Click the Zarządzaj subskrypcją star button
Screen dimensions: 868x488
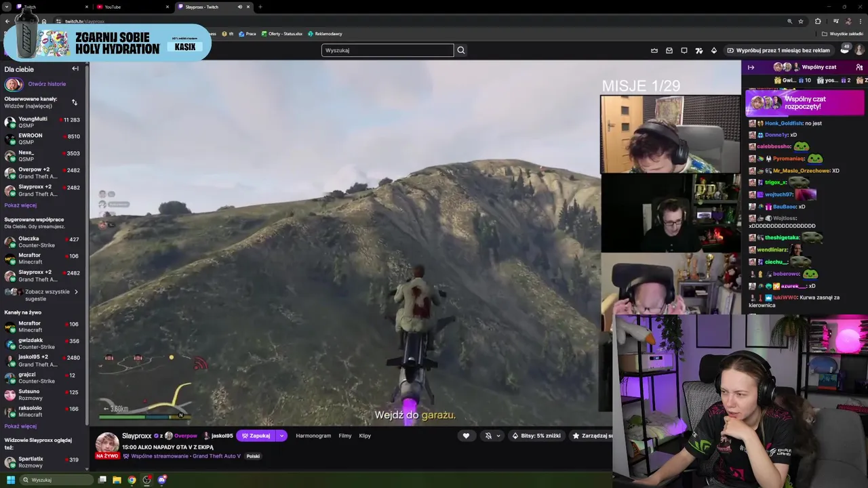point(591,436)
